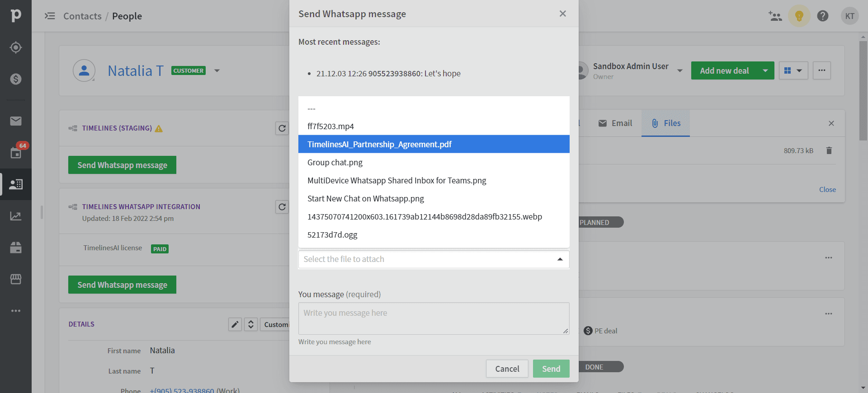This screenshot has width=868, height=393.
Task: Click the expand/collapse arrows icon in Details
Action: (x=251, y=324)
